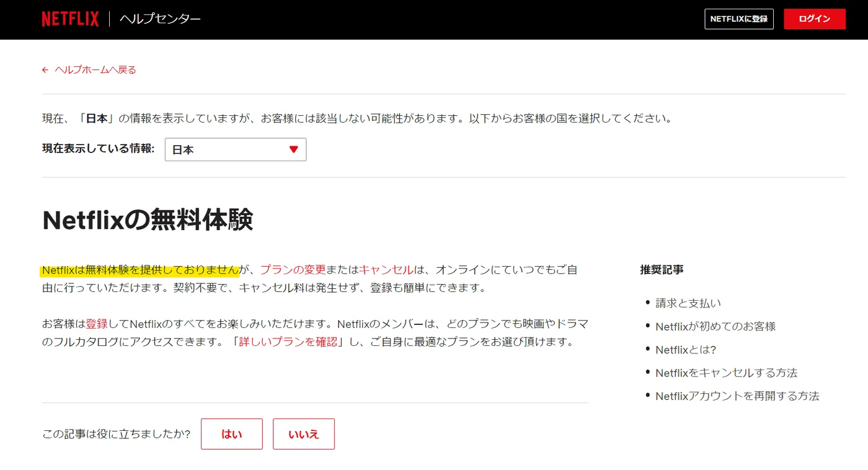The height and width of the screenshot is (470, 868).
Task: Open Netflixをキャンセルする方法 article
Action: pyautogui.click(x=727, y=373)
